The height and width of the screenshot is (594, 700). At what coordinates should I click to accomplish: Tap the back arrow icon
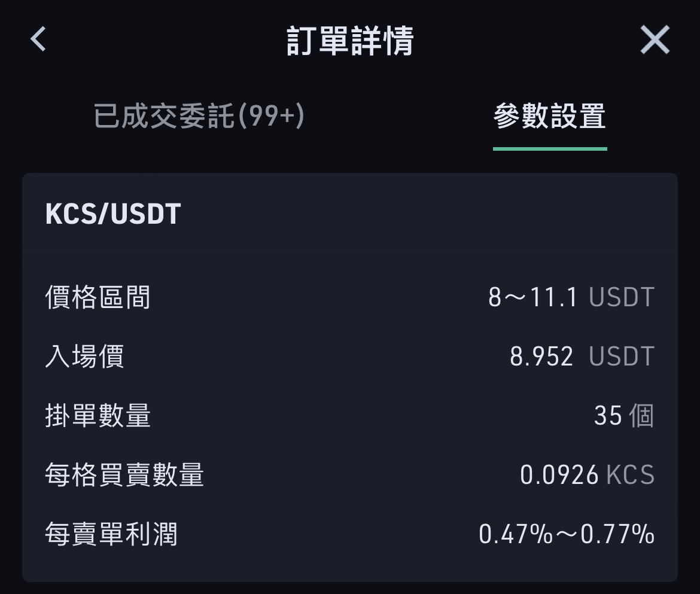38,39
